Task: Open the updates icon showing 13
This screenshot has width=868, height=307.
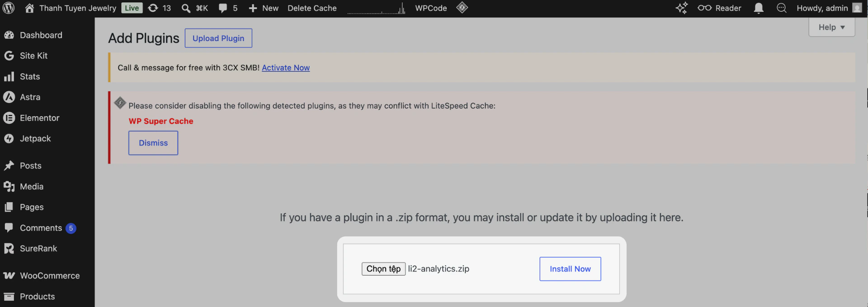Action: [x=153, y=8]
